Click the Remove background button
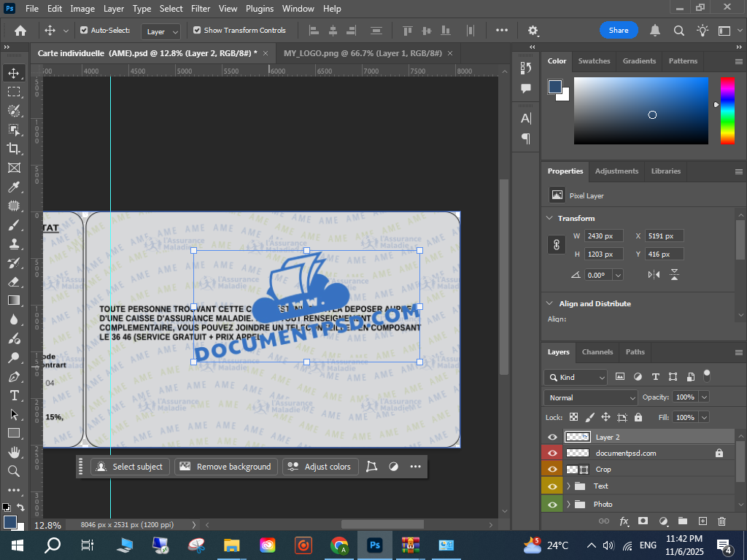747x560 pixels. click(x=226, y=467)
